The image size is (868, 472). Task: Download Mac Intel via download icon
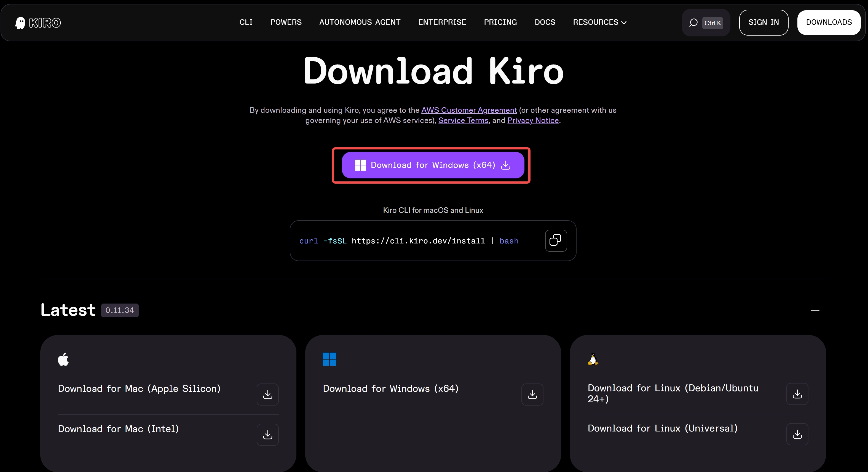tap(267, 435)
